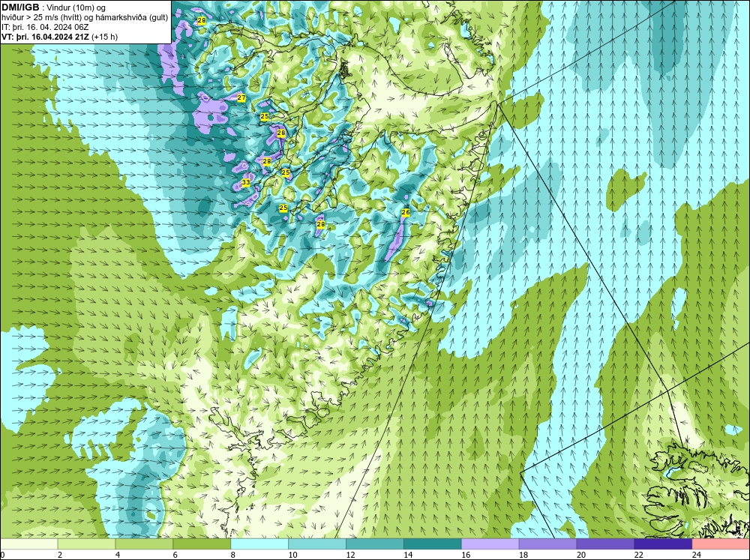Select the dark teal 14–16 m/s legend swatch
The height and width of the screenshot is (560, 750).
[433, 544]
